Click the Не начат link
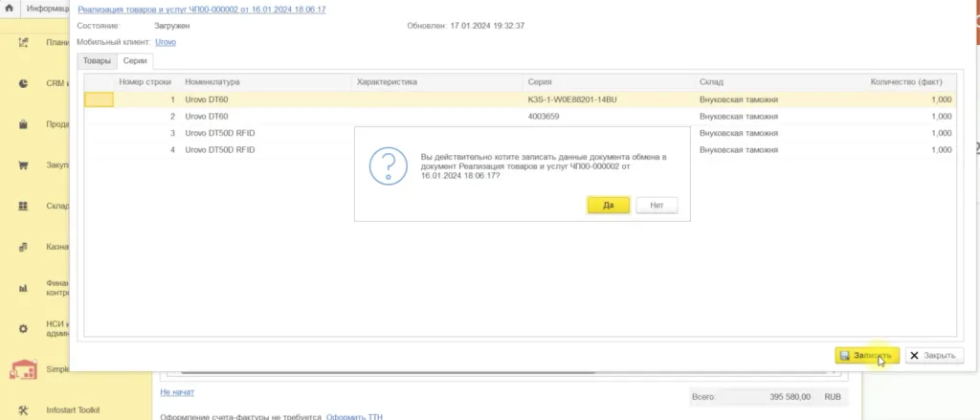Viewport: 980px width, 420px height. [x=177, y=392]
